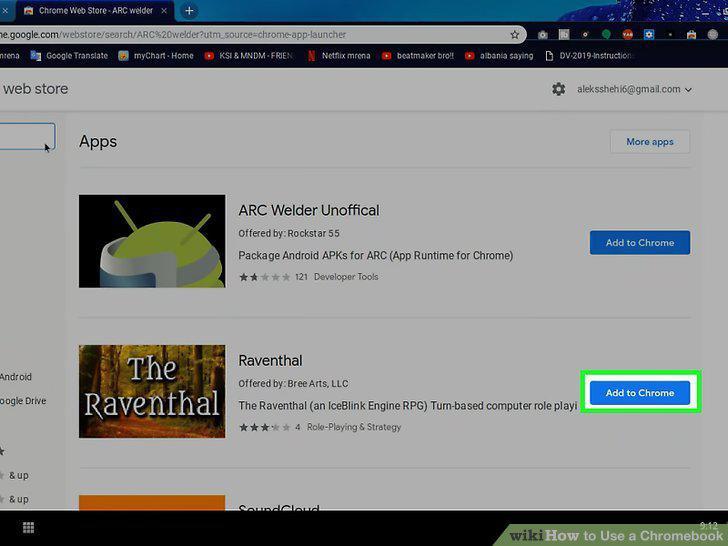Add ARC Welder Unoffical to Chrome
728x546 pixels.
click(640, 242)
